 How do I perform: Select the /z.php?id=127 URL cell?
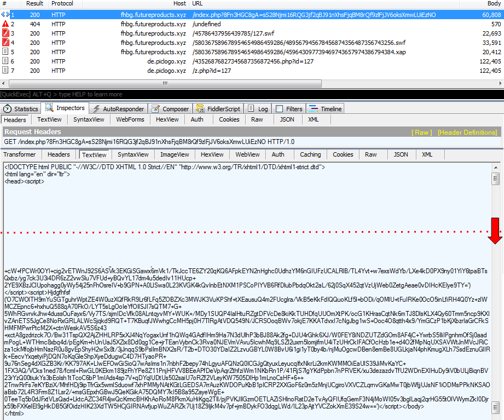point(211,71)
